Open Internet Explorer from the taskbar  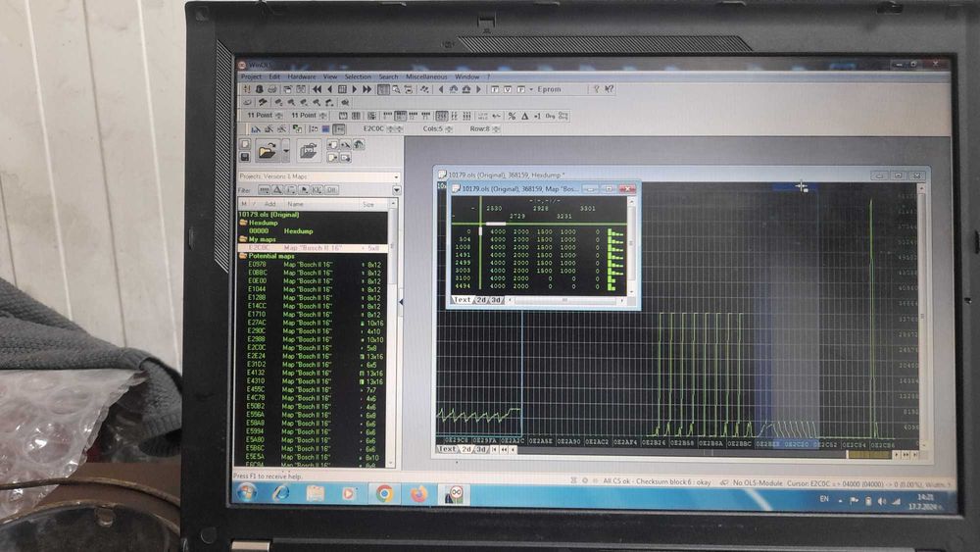point(280,493)
